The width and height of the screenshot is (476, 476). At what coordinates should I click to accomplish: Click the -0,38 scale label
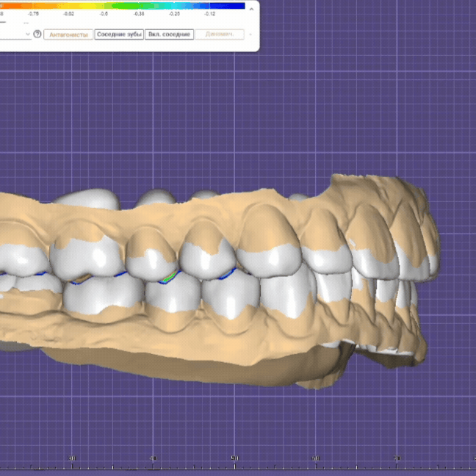pyautogui.click(x=139, y=14)
